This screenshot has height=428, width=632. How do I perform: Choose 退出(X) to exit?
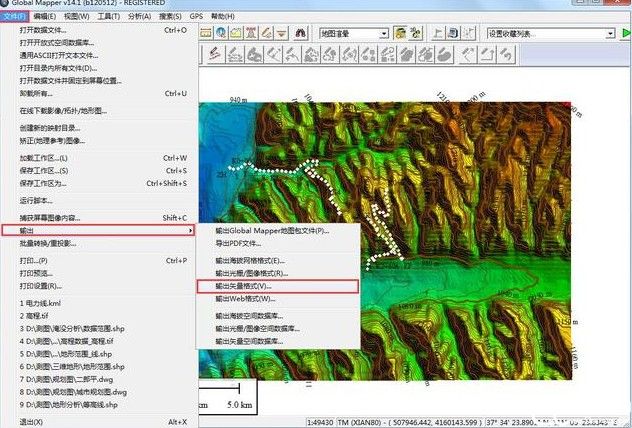click(99, 422)
